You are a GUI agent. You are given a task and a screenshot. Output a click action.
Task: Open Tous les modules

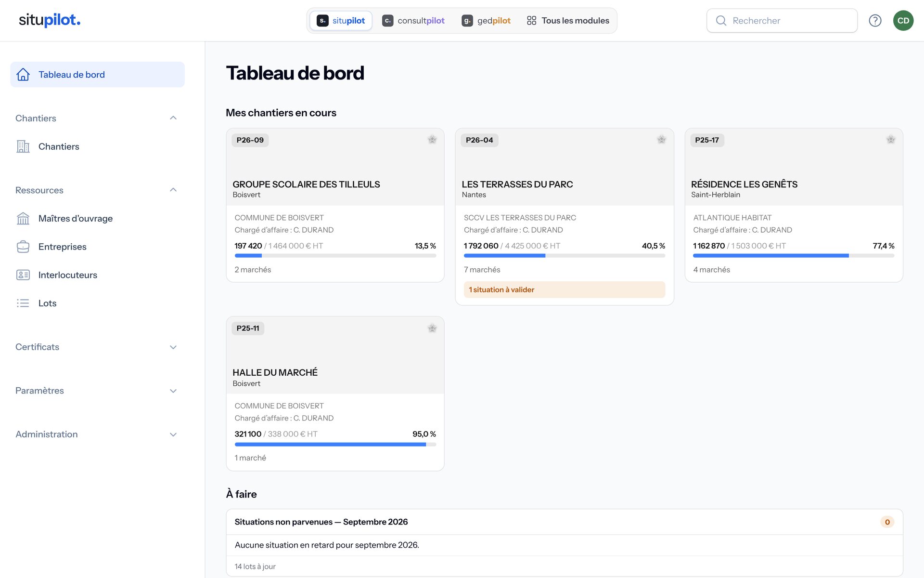pyautogui.click(x=568, y=21)
